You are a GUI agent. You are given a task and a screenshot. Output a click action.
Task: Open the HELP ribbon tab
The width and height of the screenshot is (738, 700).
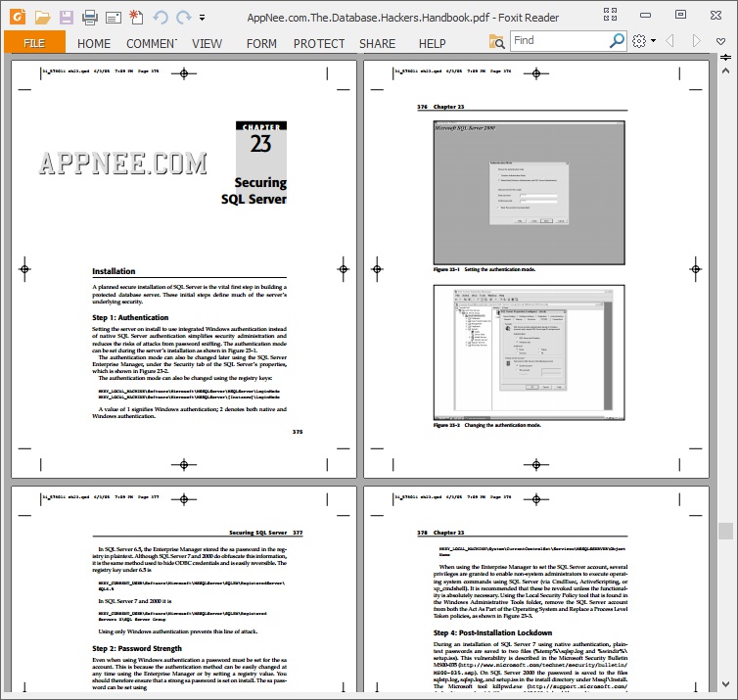tap(432, 44)
